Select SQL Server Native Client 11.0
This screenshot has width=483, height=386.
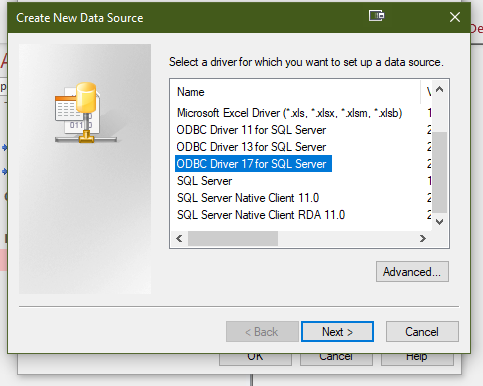coord(248,198)
